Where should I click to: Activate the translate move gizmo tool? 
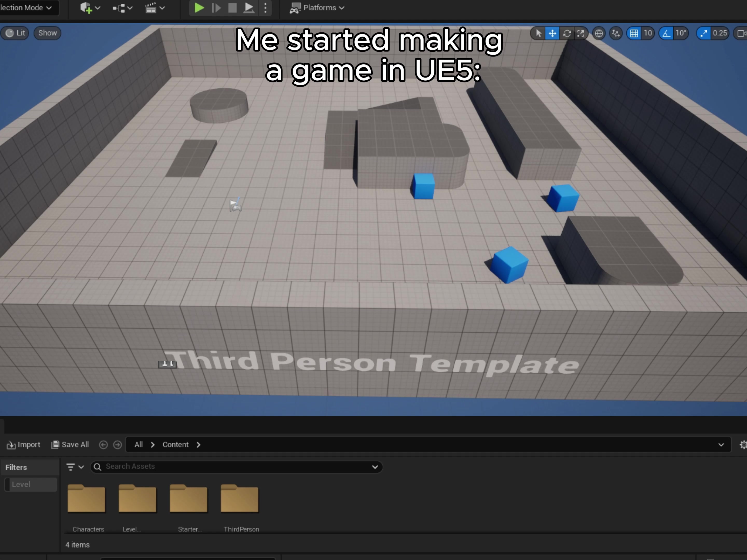(x=552, y=33)
